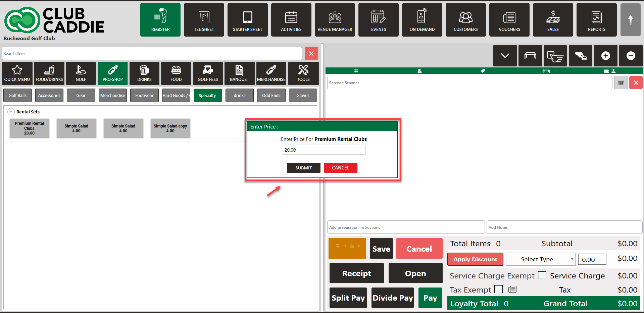Click the barcode scan icon
This screenshot has height=313, width=644.
(x=621, y=83)
